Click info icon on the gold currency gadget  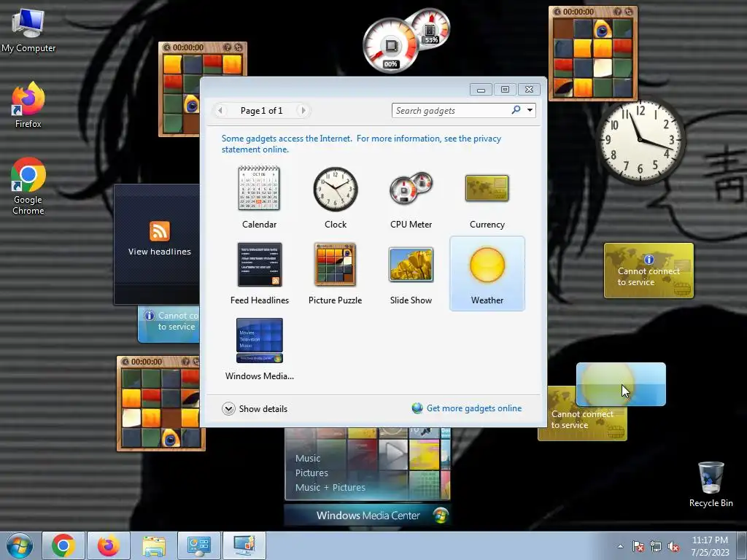[649, 260]
